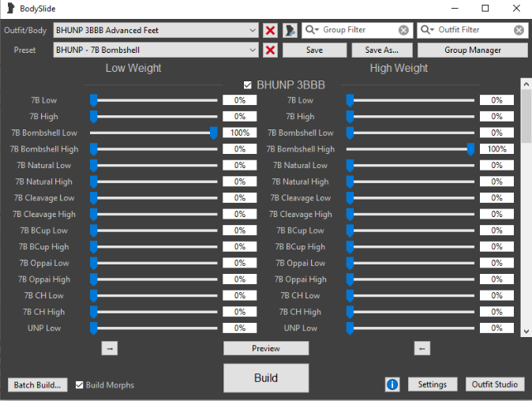532x401 pixels.
Task: Open the Outfit/Body dropdown
Action: (x=155, y=31)
